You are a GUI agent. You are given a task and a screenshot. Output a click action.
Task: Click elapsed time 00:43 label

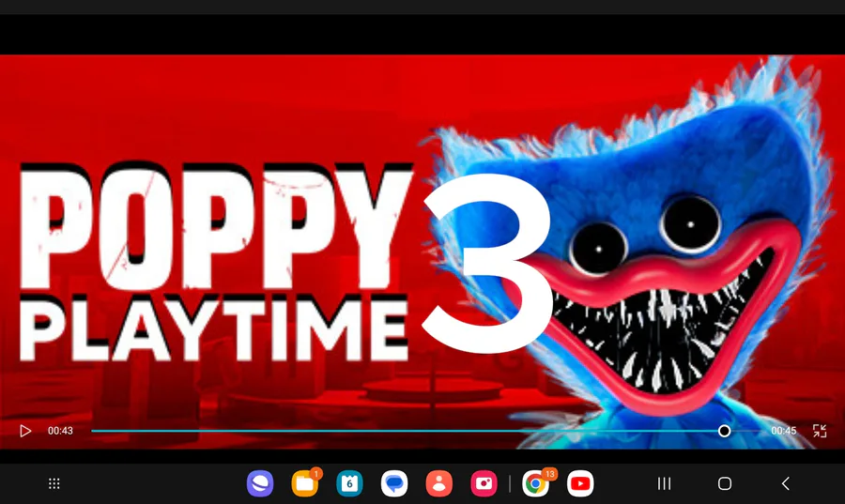click(x=60, y=431)
